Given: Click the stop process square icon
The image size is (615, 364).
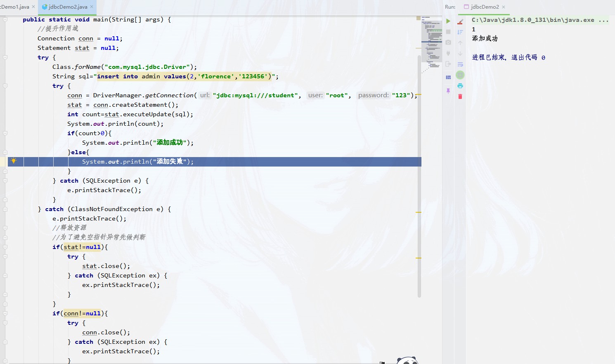Looking at the screenshot, I should pos(448,32).
